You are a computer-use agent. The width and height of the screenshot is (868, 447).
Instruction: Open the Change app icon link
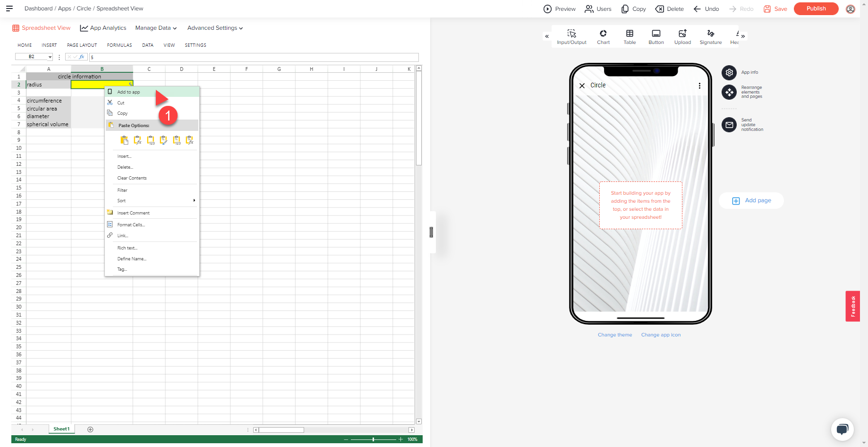[661, 335]
